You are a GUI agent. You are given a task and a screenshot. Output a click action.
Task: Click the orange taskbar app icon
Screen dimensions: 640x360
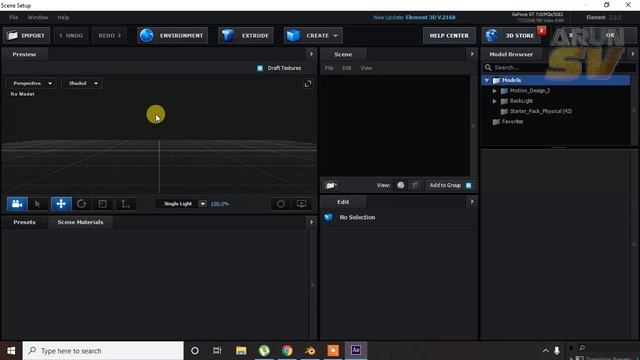point(333,351)
